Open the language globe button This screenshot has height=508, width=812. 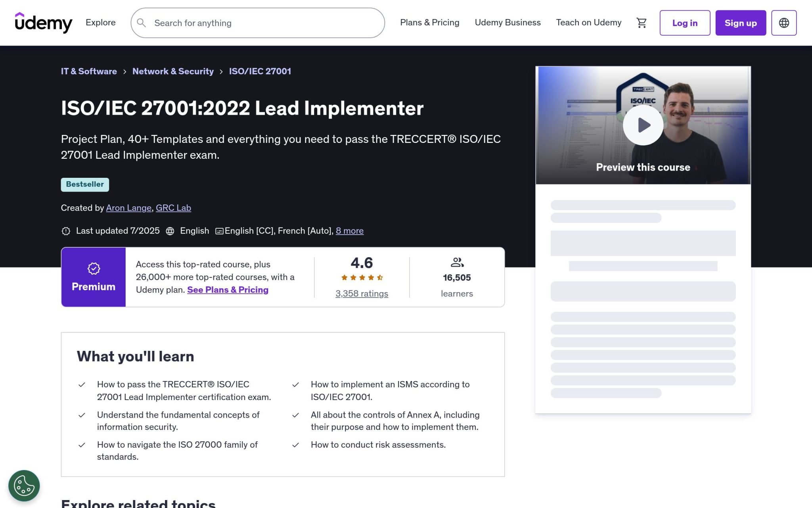[x=783, y=23]
